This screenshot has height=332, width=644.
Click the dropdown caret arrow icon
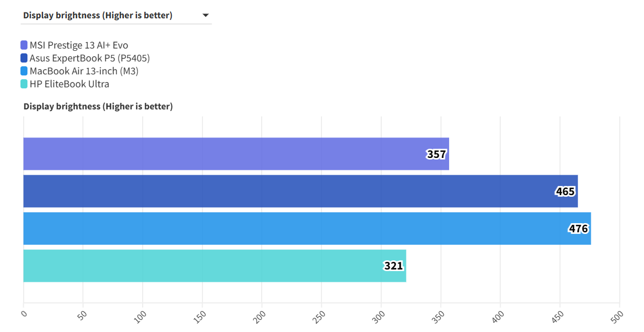206,15
